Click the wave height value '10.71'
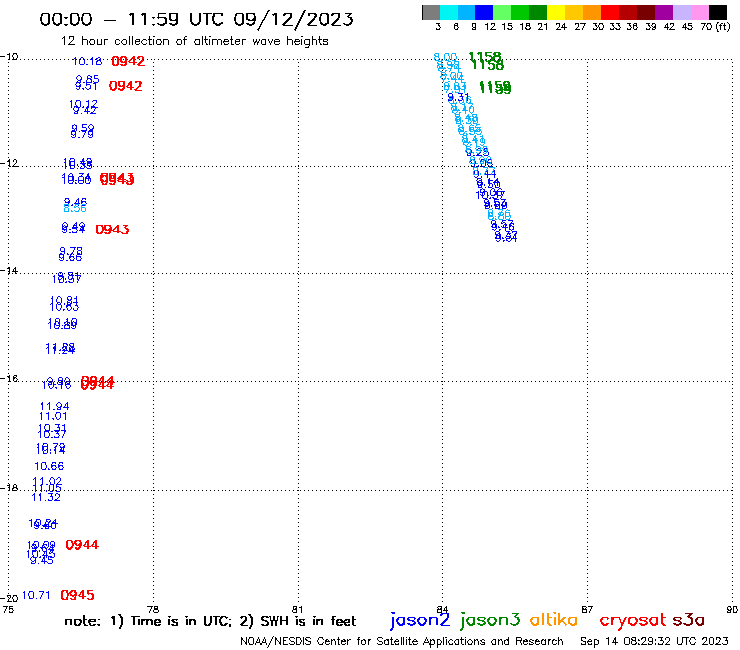Screen dimensions: 740x650 click(x=36, y=595)
